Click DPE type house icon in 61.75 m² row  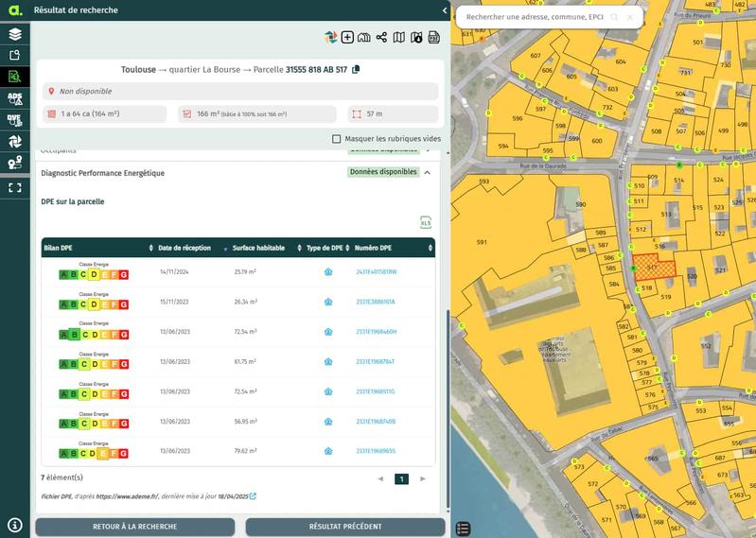tap(328, 362)
